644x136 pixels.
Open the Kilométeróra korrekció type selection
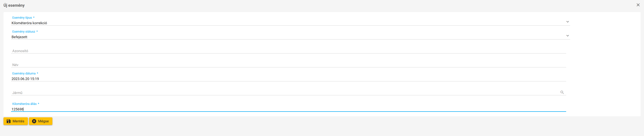[29, 23]
